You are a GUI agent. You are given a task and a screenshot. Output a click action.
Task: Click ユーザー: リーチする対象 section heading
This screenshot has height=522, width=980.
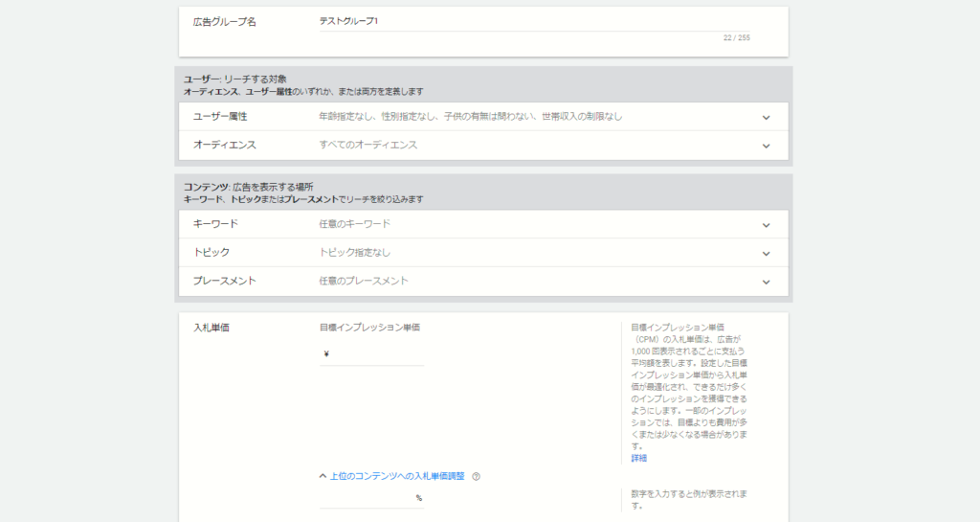point(235,79)
